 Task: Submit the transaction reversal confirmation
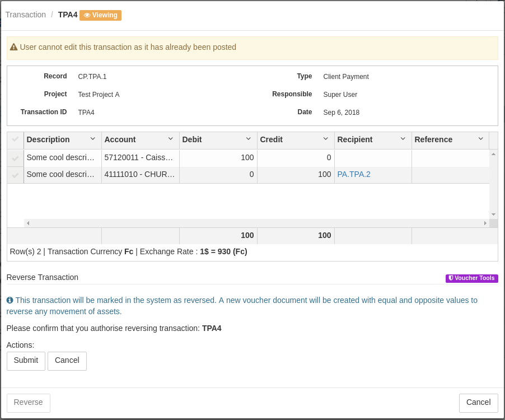tap(26, 361)
